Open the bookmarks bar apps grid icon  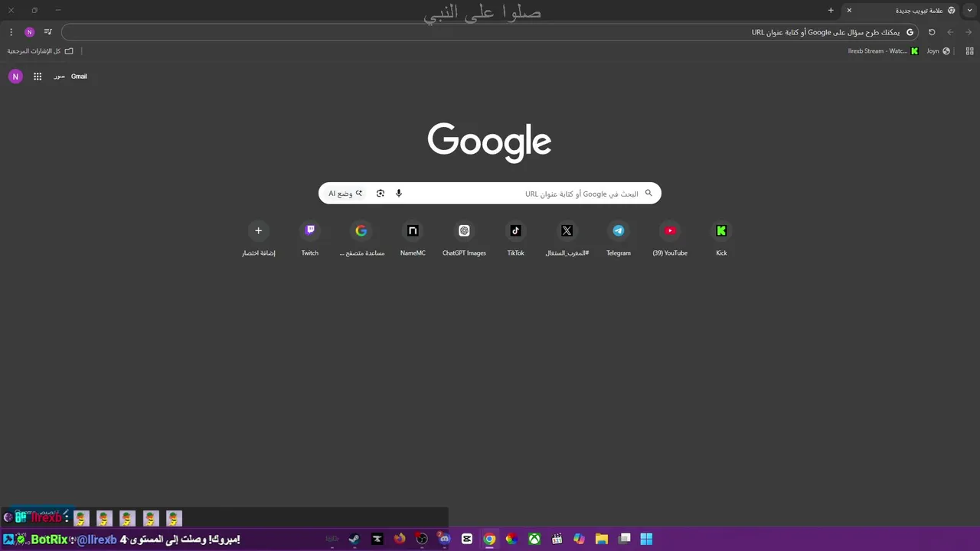click(x=969, y=51)
